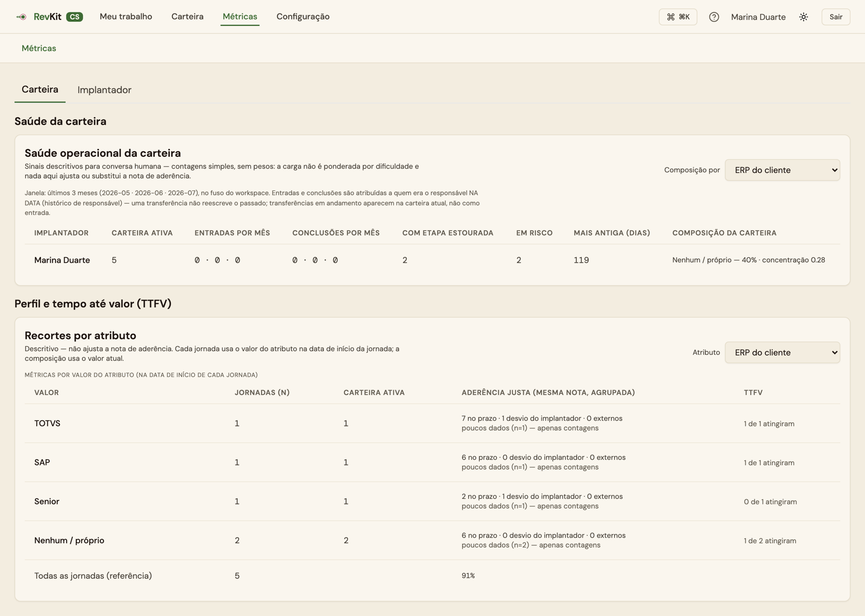
Task: Click the Nenhum / próprio row label
Action: (x=69, y=540)
